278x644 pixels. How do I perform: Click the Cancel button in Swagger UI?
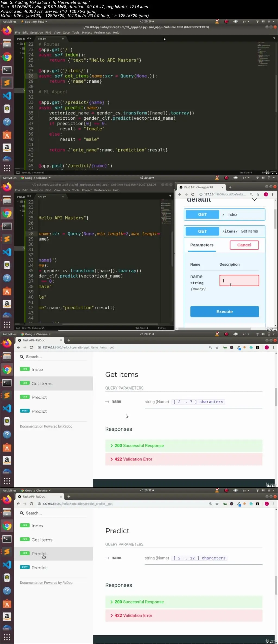click(244, 245)
